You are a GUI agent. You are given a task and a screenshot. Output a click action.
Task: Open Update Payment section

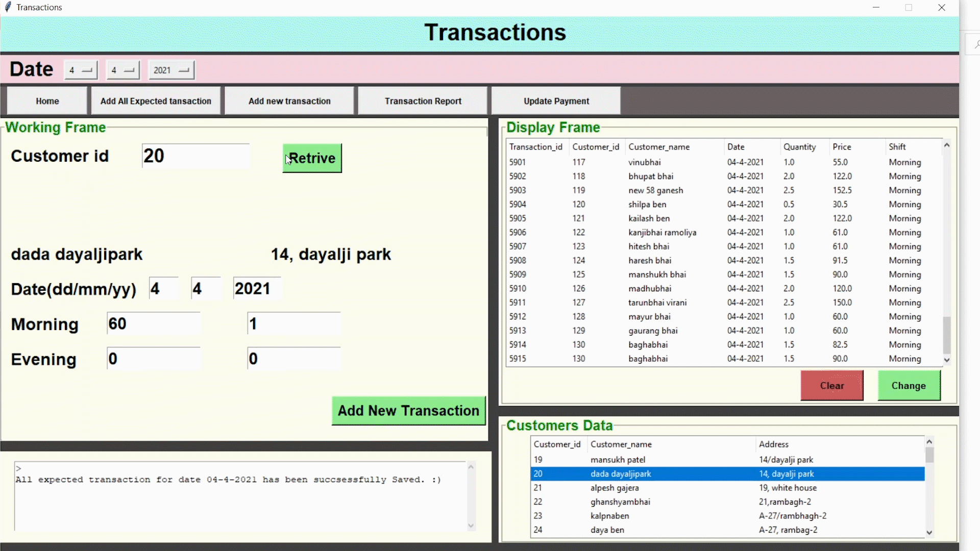click(x=556, y=101)
